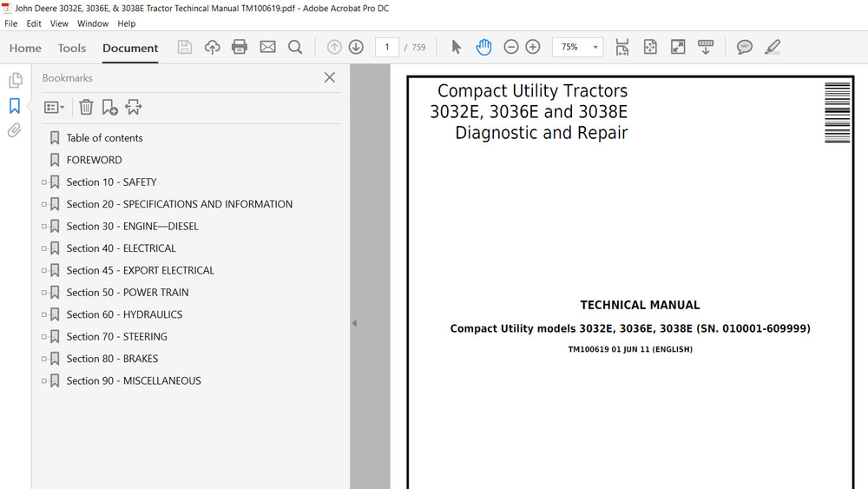Open the View menu
Viewport: 868px width, 489px height.
[59, 23]
